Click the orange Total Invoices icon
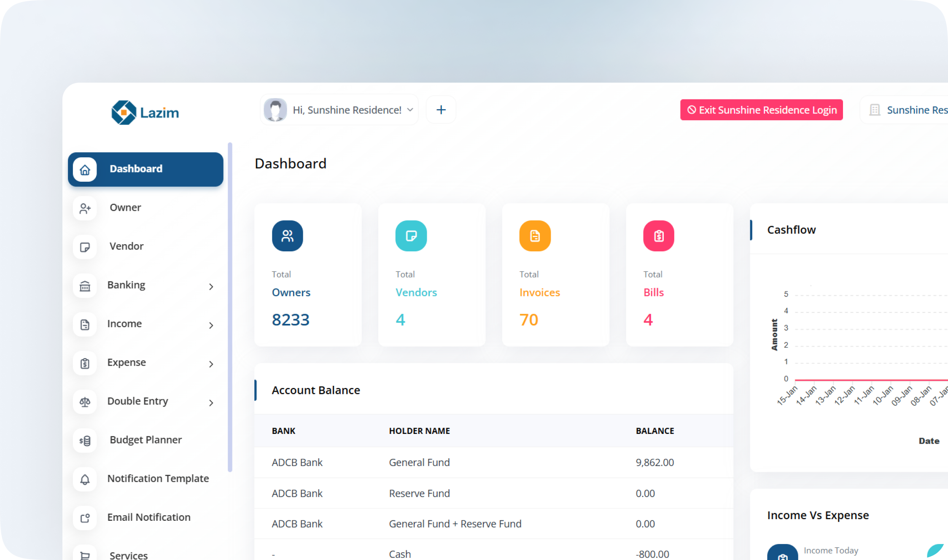The image size is (948, 560). point(535,236)
